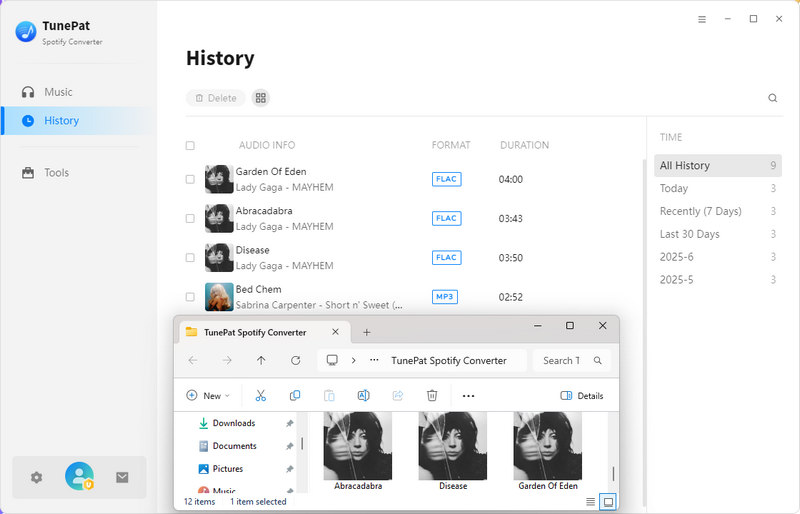
Task: Click Explorer file list vertical scrollbar
Action: 613,474
